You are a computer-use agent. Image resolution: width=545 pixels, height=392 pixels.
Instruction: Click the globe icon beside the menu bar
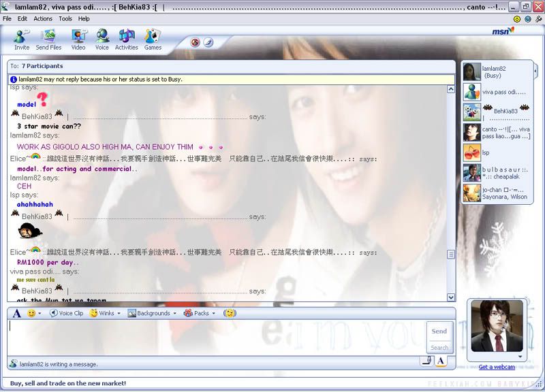tap(527, 19)
